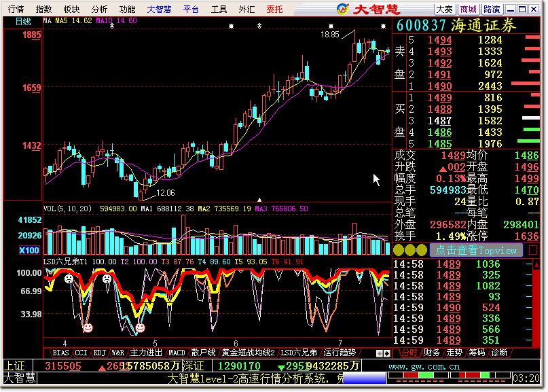Viewport: 548px width, 392px height.
Task: Toggle the red square box right of Topview
Action: point(533,250)
